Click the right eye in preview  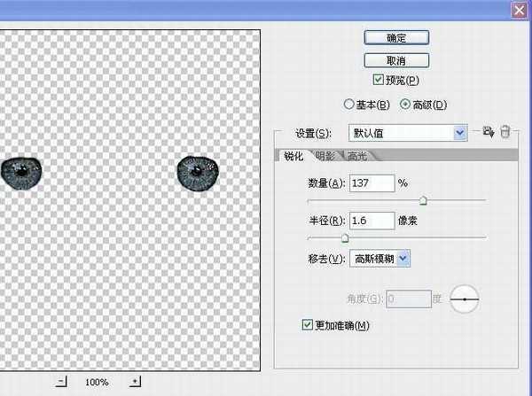click(198, 174)
